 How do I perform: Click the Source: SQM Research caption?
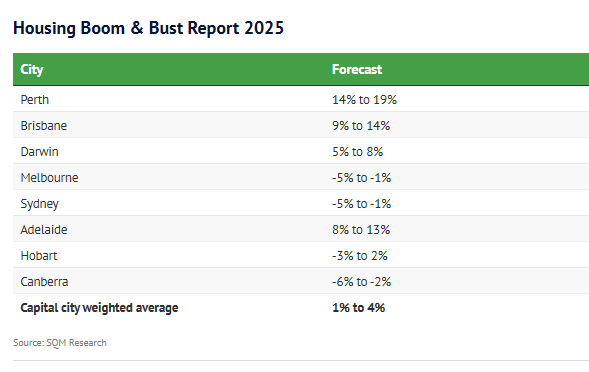click(60, 343)
